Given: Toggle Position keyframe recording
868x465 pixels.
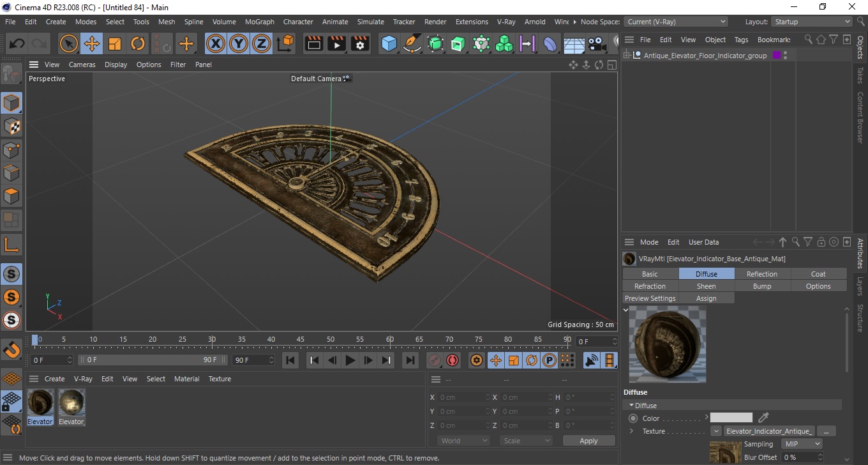Looking at the screenshot, I should 495,360.
